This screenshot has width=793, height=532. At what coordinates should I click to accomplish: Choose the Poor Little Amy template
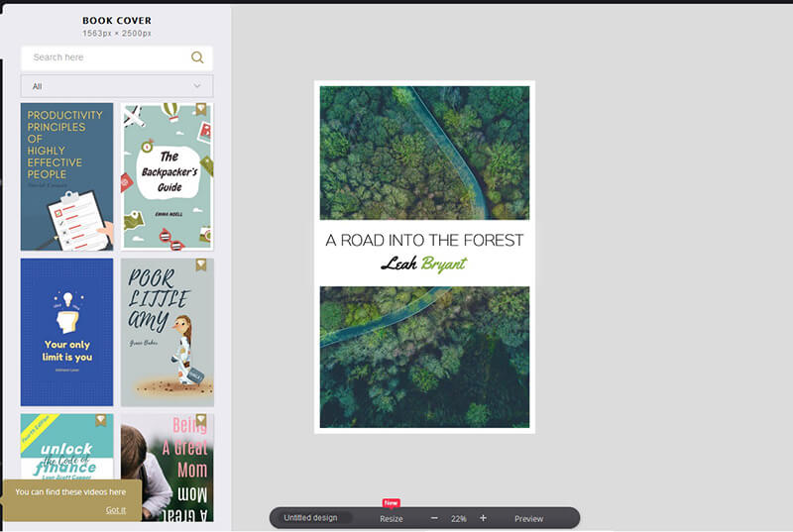click(x=168, y=332)
